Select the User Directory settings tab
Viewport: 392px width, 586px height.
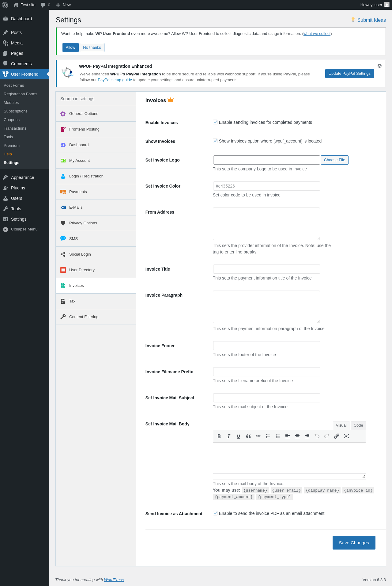click(x=96, y=270)
